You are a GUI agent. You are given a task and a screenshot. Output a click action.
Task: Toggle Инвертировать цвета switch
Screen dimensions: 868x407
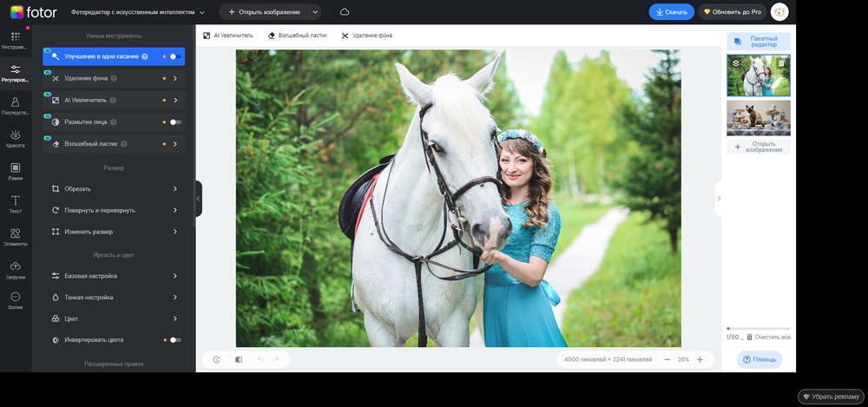coord(175,340)
